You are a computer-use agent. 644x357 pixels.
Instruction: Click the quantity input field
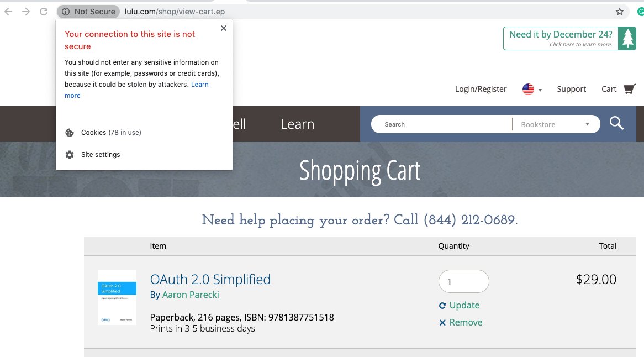click(464, 281)
